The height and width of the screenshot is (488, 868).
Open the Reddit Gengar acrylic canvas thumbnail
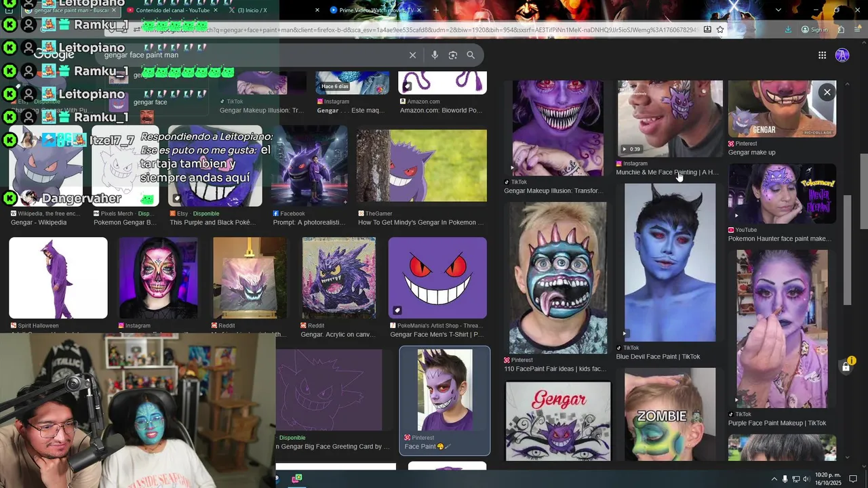coord(338,278)
